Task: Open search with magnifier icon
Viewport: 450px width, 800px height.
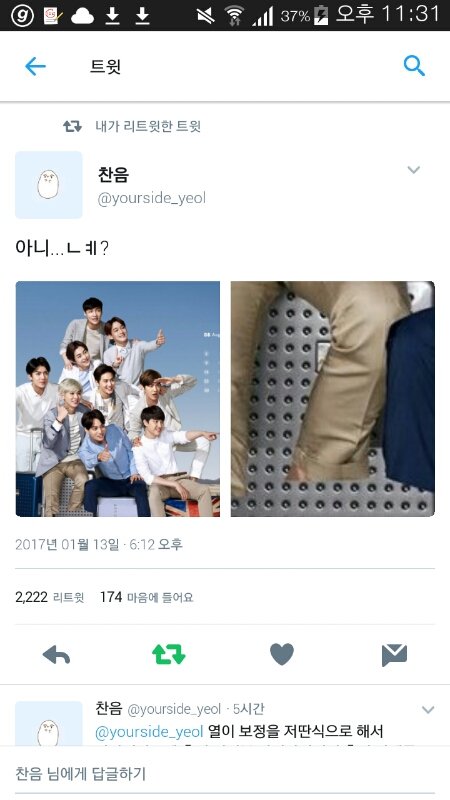Action: pos(414,66)
